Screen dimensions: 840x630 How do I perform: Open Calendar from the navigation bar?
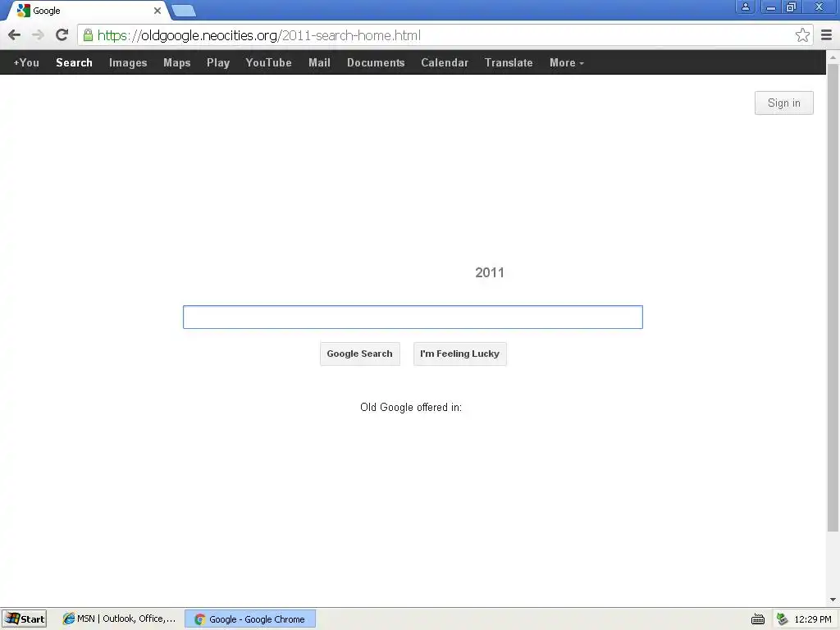click(x=445, y=62)
